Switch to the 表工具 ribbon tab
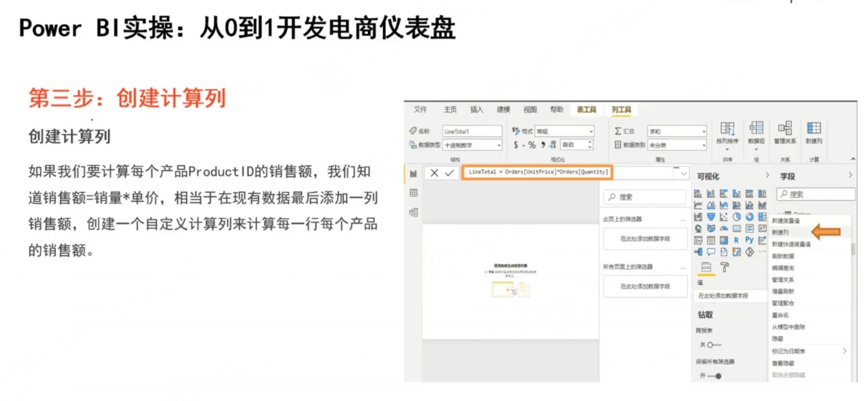 coord(586,109)
